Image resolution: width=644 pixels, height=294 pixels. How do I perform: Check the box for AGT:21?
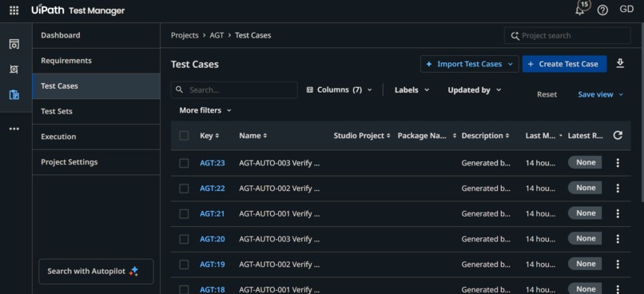pyautogui.click(x=184, y=214)
